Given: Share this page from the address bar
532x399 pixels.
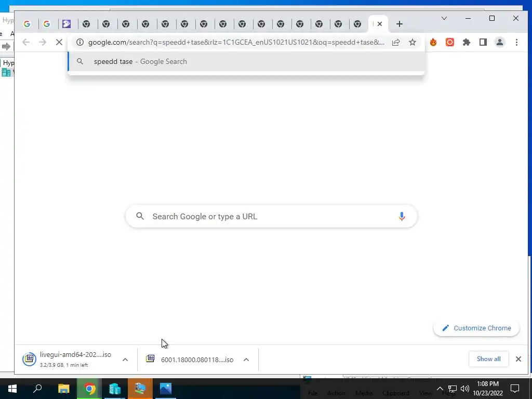Looking at the screenshot, I should point(396,43).
